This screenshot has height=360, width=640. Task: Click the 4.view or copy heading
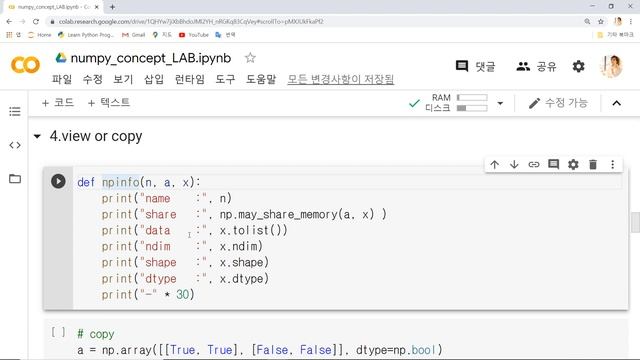(x=96, y=136)
